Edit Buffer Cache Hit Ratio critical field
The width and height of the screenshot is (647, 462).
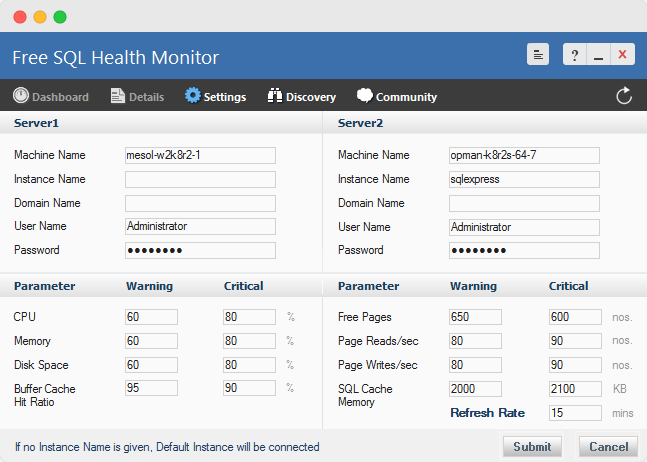click(249, 388)
